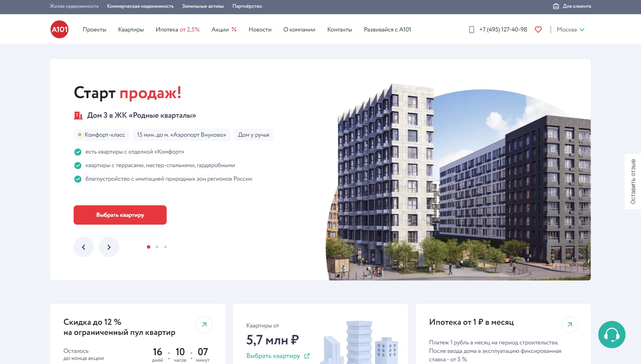Click text about благоустройство природных зон
Screen dimensions: 641x364
click(169, 179)
